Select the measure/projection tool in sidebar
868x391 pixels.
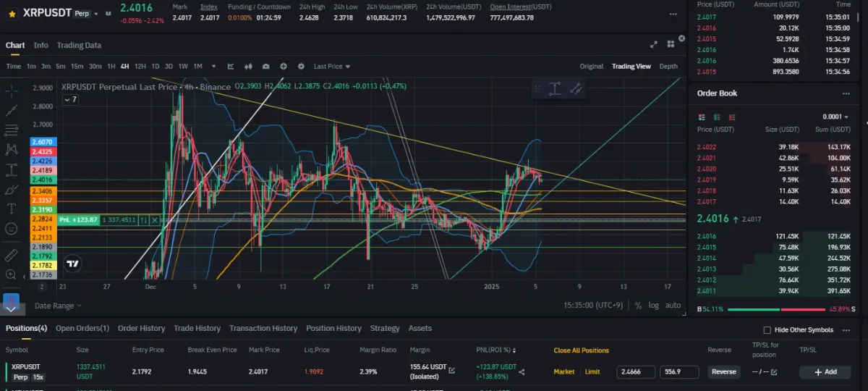(12, 169)
